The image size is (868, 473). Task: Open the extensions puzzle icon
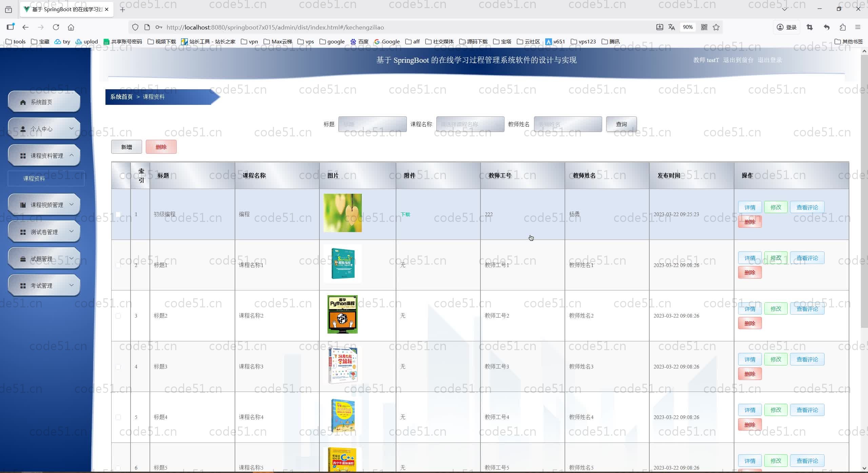(x=843, y=27)
